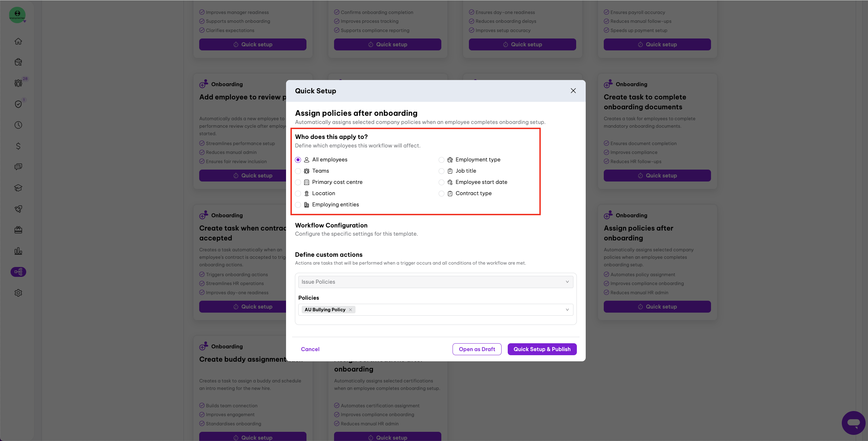Viewport: 868px width, 441px height.
Task: Close the Quick Setup dialog
Action: click(573, 91)
